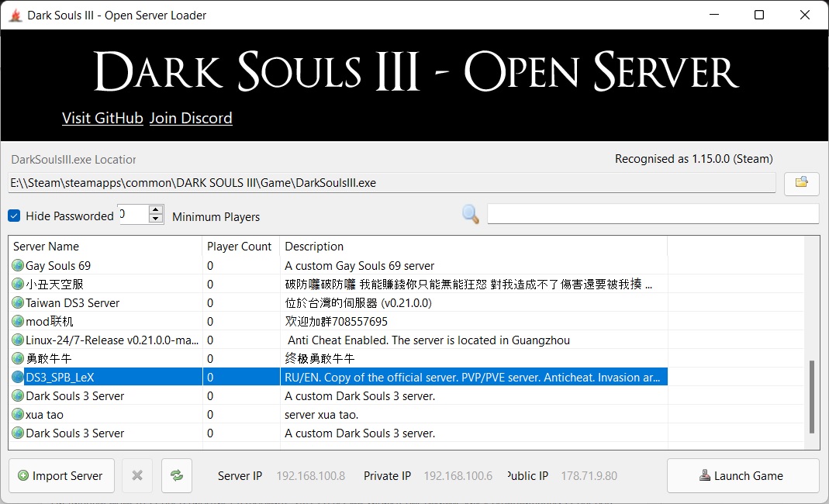Screen dimensions: 829x504
Task: Click the Minimum Players number field
Action: pyautogui.click(x=133, y=214)
